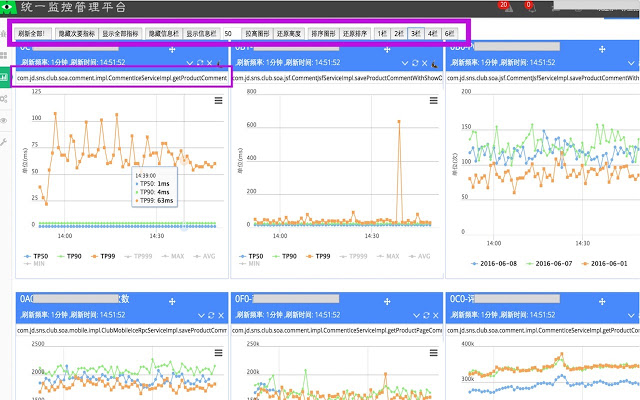Click the 600ms spike data point in OB1- chart

(399, 122)
